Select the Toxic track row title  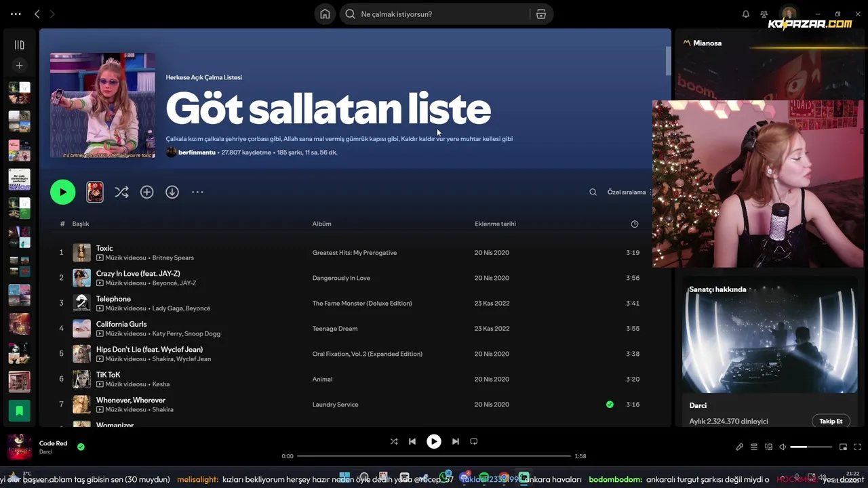click(x=104, y=248)
